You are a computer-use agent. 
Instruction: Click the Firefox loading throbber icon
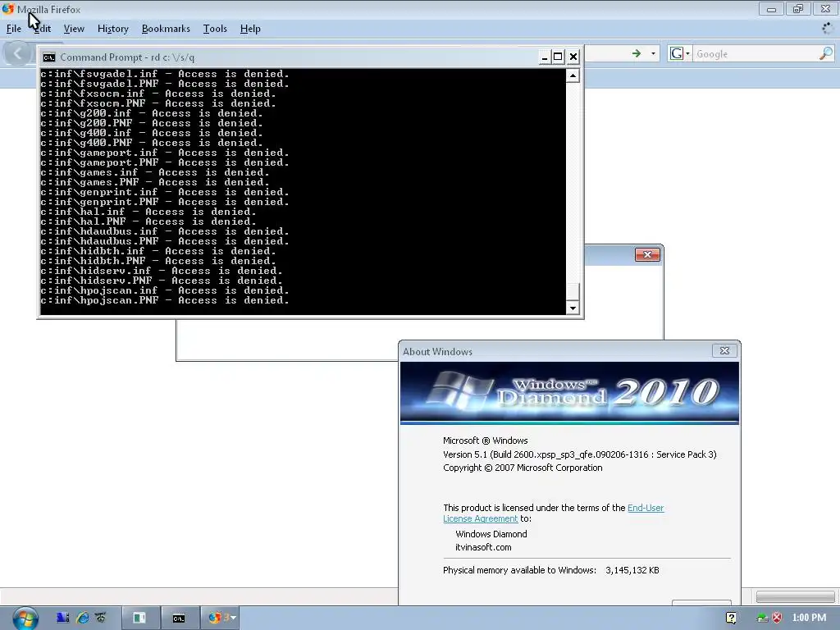click(x=829, y=29)
